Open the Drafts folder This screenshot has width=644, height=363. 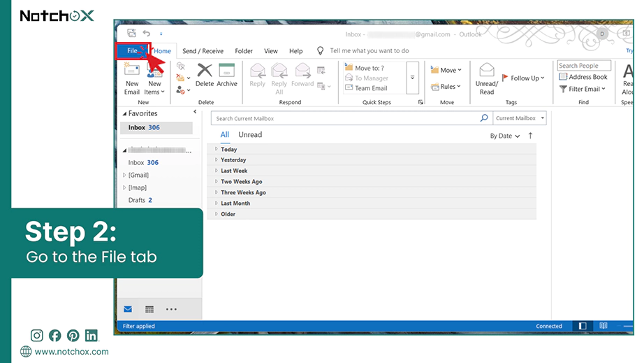140,200
